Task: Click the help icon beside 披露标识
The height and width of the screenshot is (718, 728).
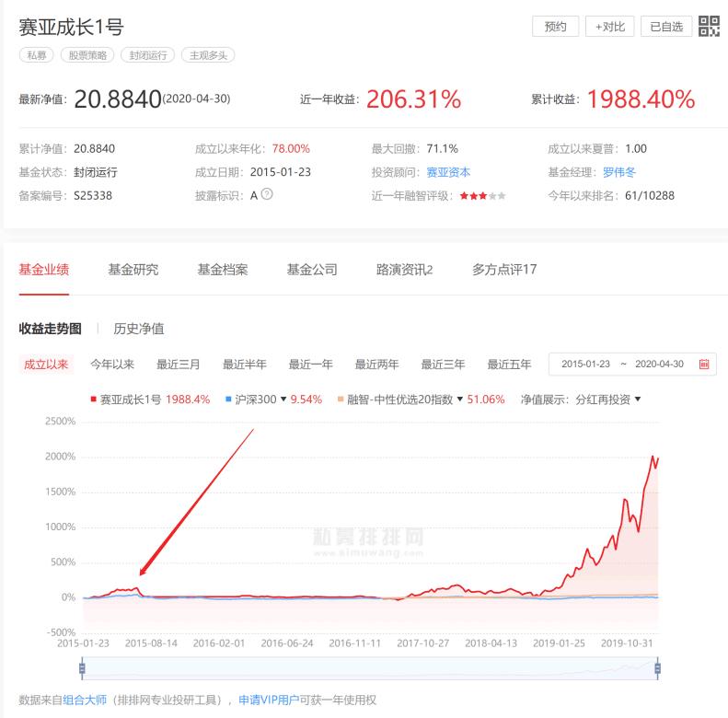Action: [x=267, y=194]
